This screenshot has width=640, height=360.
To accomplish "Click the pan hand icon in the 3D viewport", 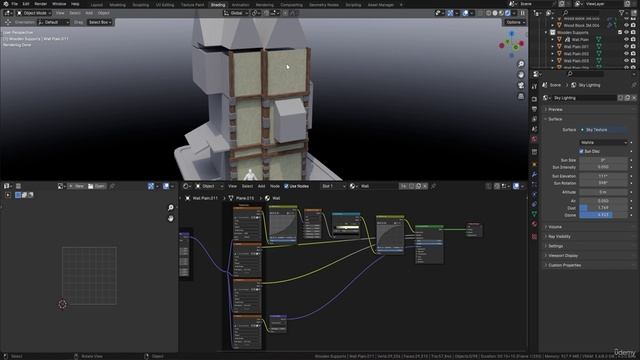I will [521, 75].
